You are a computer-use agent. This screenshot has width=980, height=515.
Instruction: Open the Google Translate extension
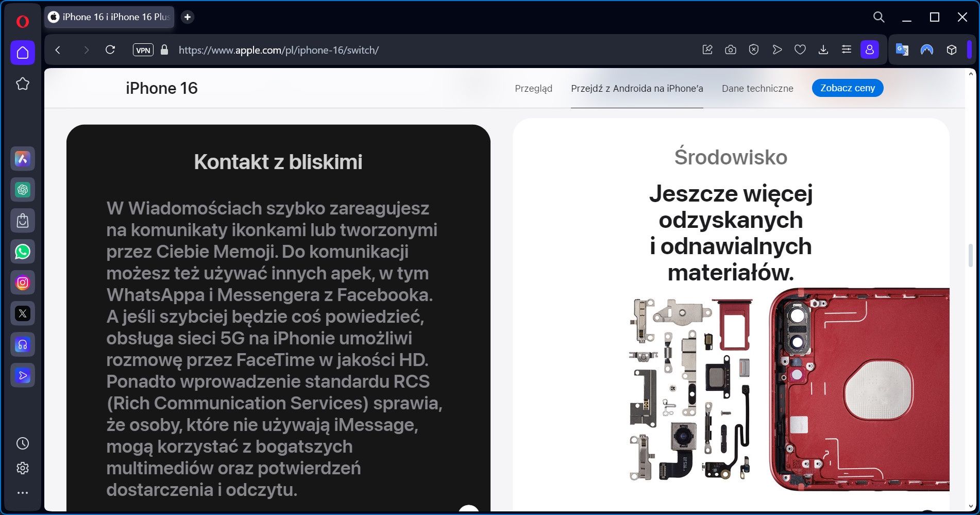coord(902,50)
